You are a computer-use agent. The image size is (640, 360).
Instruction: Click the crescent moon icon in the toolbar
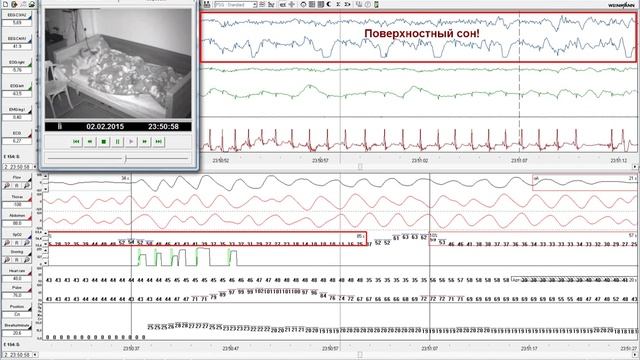pyautogui.click(x=329, y=4)
